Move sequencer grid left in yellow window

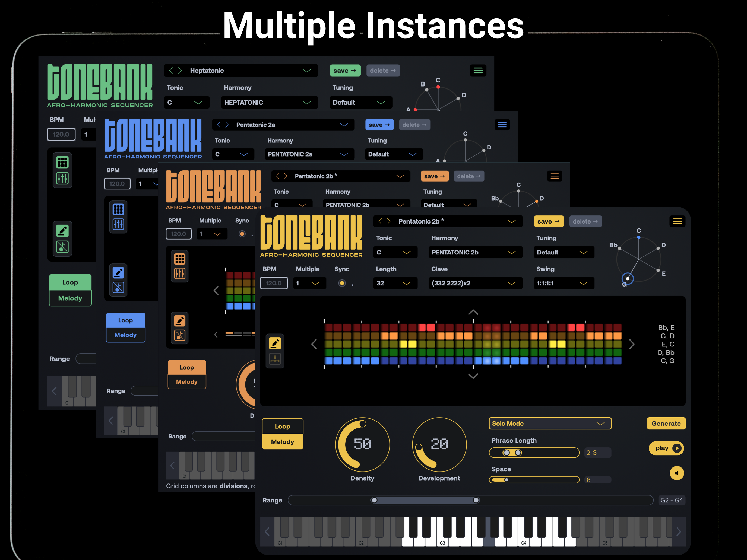coord(314,344)
